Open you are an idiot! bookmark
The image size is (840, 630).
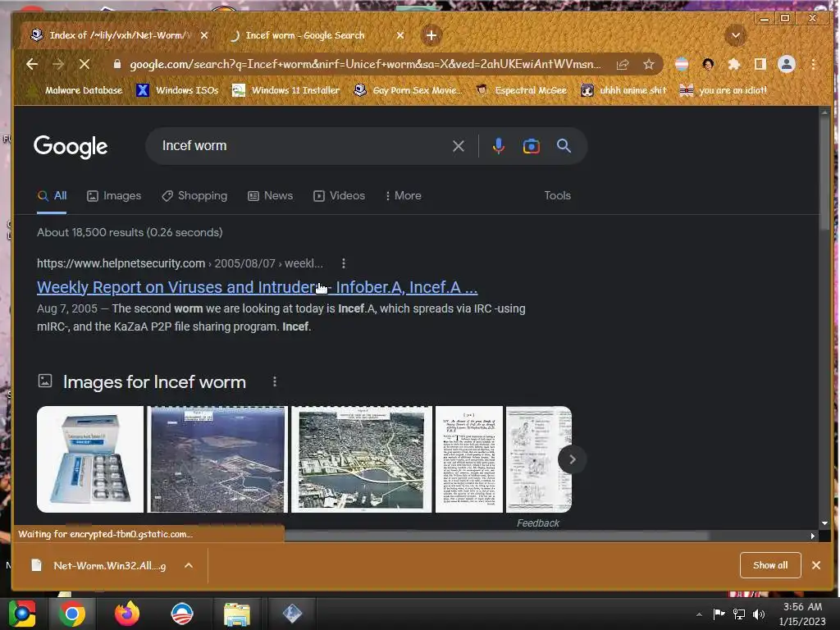(724, 90)
